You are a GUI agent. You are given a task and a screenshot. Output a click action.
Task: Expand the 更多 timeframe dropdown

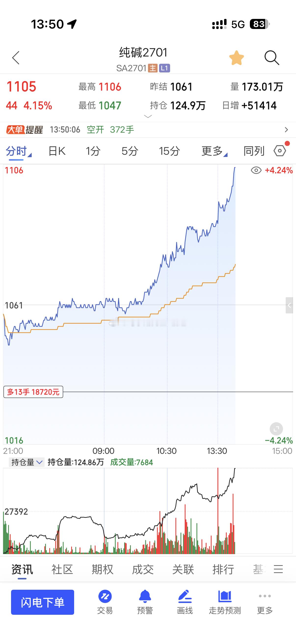click(214, 151)
